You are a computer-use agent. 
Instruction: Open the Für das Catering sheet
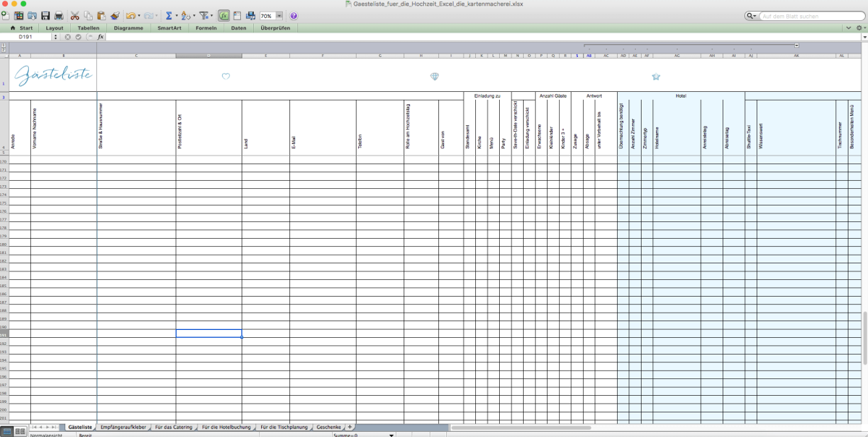point(174,428)
